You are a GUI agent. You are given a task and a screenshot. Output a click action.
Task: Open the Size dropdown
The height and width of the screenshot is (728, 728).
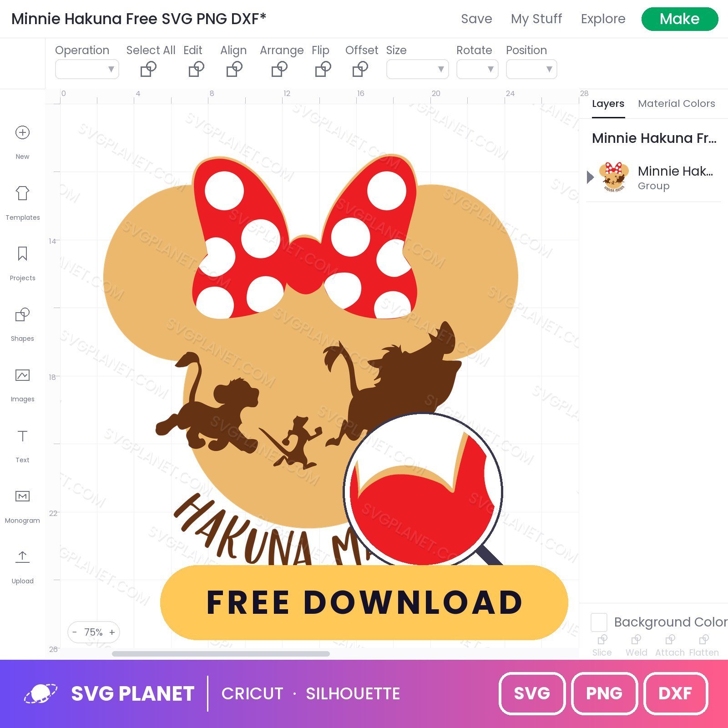click(x=417, y=69)
